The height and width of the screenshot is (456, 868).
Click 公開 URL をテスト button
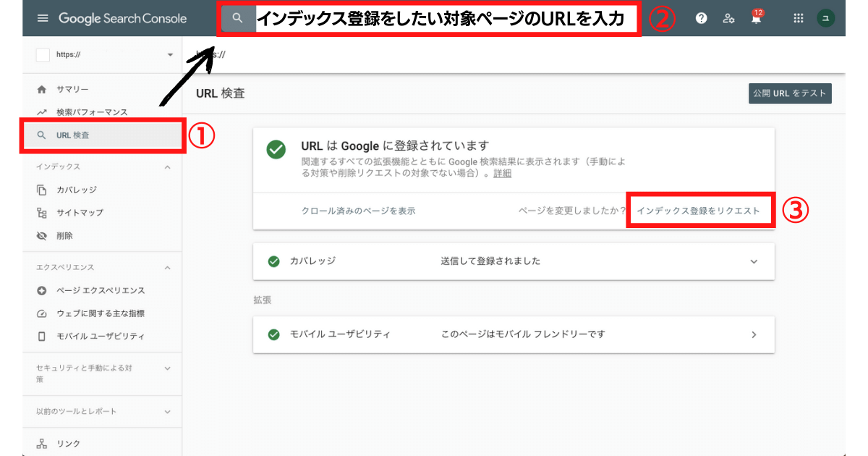(x=790, y=93)
